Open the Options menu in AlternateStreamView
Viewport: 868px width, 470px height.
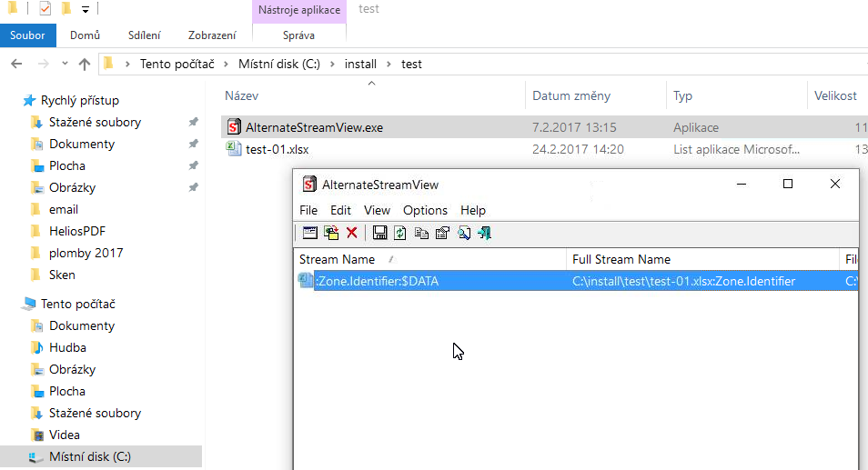point(425,210)
